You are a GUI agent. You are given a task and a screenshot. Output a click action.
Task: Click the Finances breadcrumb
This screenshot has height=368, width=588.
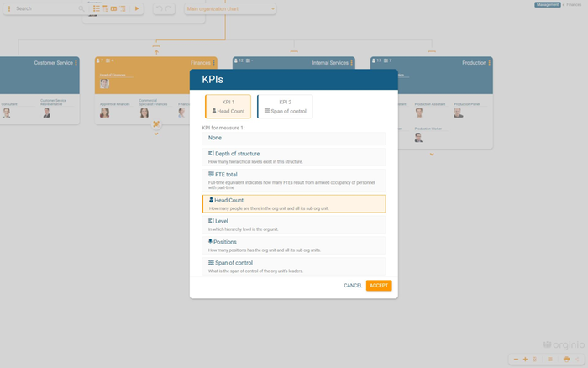click(x=574, y=4)
